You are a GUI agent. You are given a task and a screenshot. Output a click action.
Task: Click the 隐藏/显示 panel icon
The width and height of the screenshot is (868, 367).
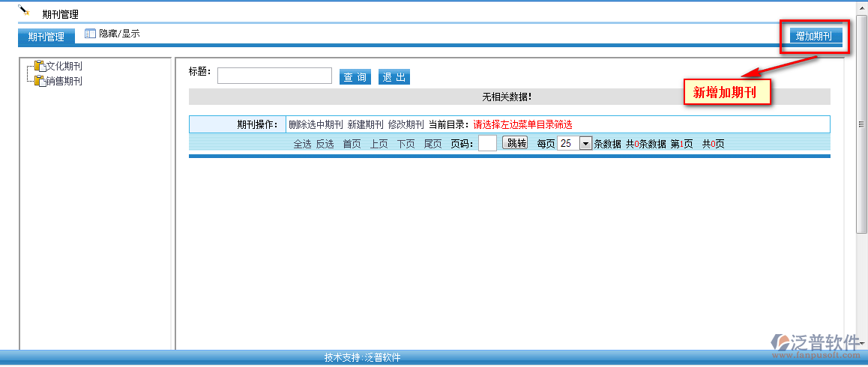(x=90, y=34)
